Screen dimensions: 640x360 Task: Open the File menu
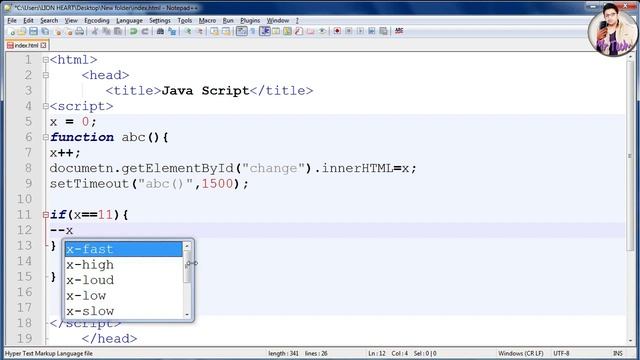click(12, 20)
